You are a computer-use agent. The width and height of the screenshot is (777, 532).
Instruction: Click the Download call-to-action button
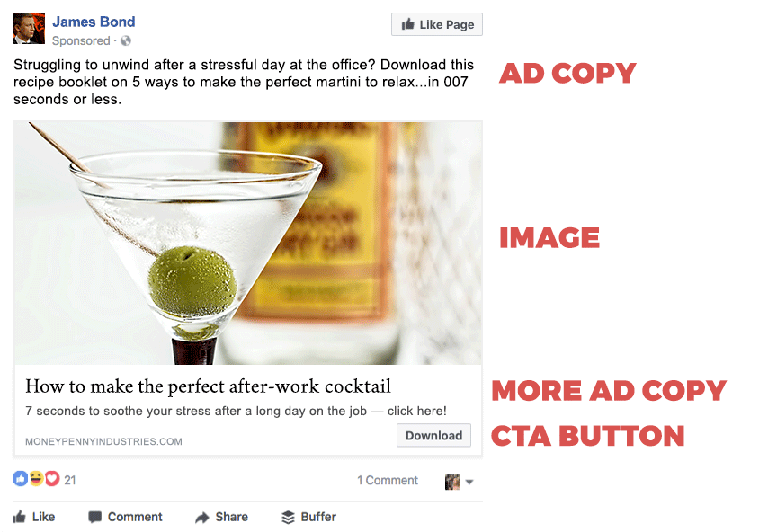pyautogui.click(x=433, y=436)
